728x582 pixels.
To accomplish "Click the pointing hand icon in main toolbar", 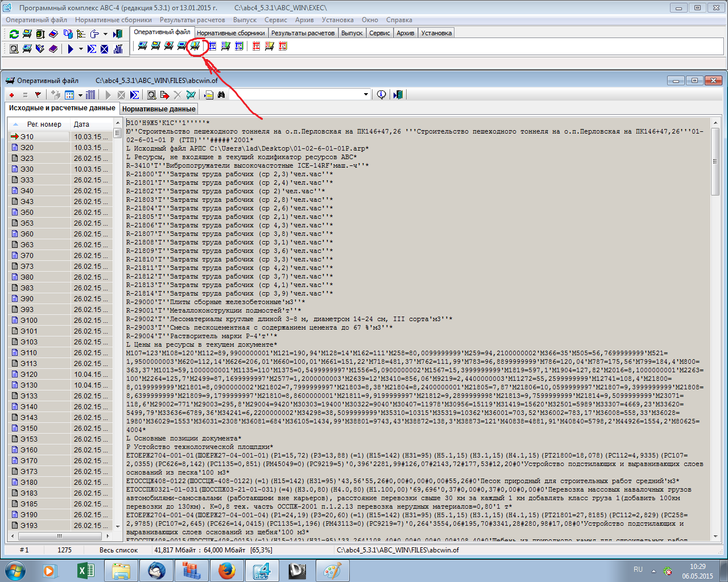I will [94, 34].
